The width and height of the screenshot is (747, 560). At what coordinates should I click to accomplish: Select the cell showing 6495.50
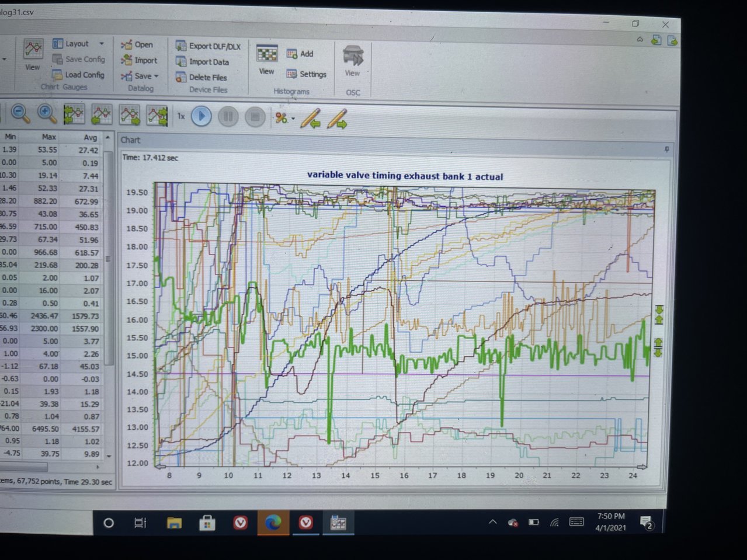click(x=44, y=429)
